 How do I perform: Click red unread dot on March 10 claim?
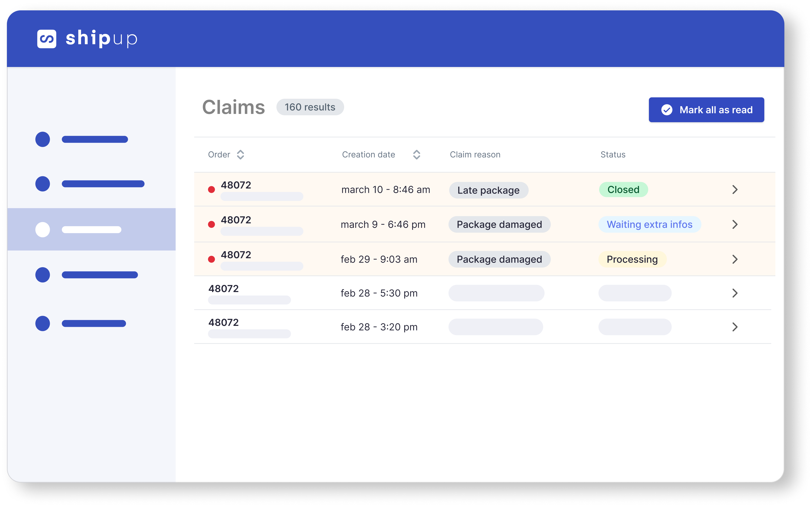[211, 189]
